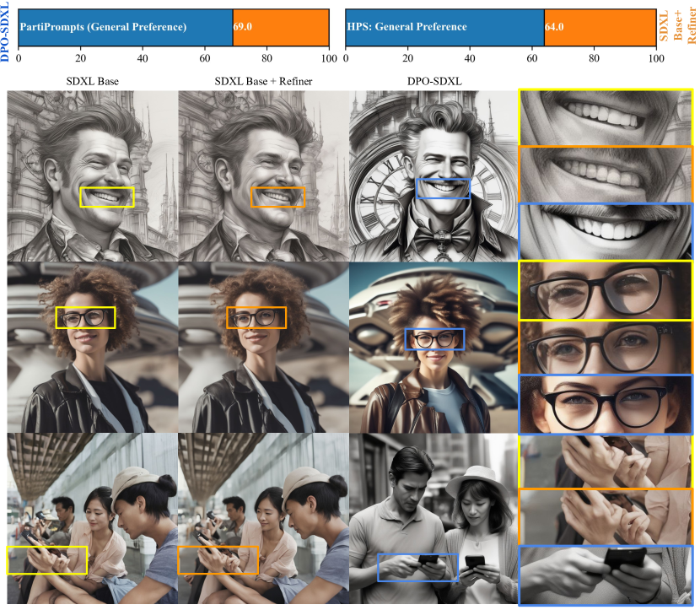
Task: Click the orange segment of the HPS bar
Action: coord(600,27)
